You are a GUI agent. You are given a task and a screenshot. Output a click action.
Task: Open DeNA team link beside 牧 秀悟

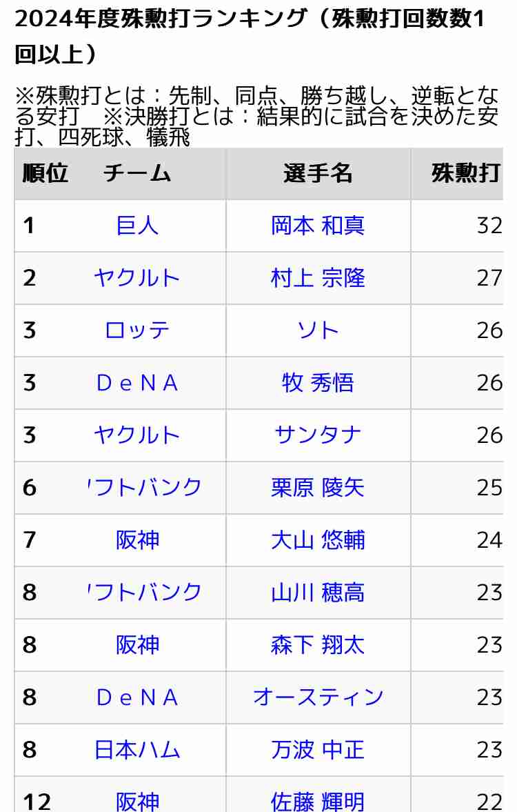(x=137, y=383)
